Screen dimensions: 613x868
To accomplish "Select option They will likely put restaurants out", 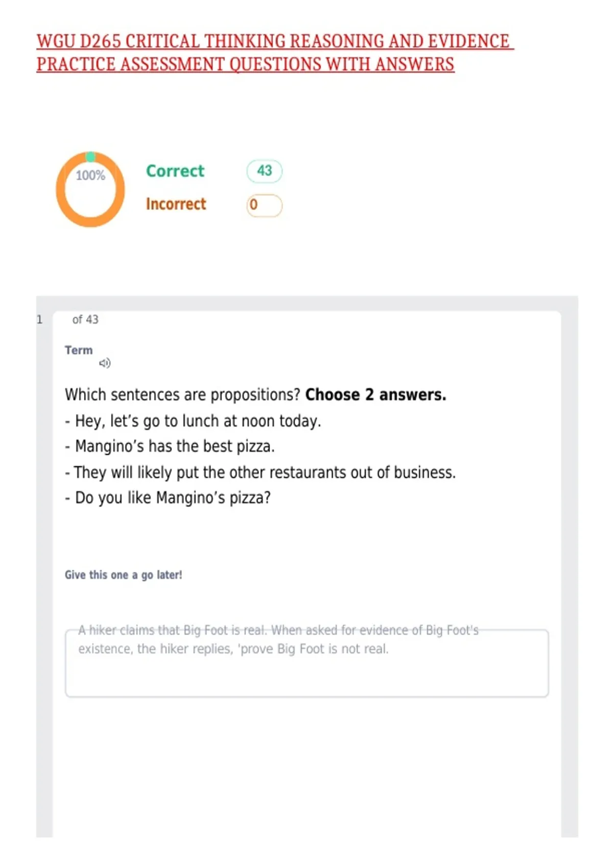I will coord(260,473).
